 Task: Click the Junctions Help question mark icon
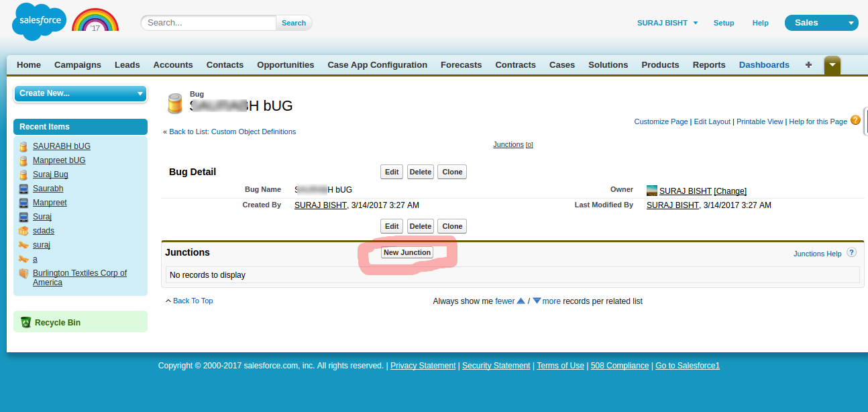coord(851,253)
